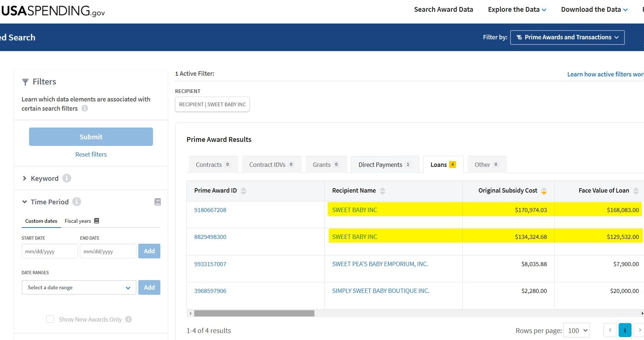Open award ID 9933157007
Screen dimensions: 644x340
[x=210, y=264]
